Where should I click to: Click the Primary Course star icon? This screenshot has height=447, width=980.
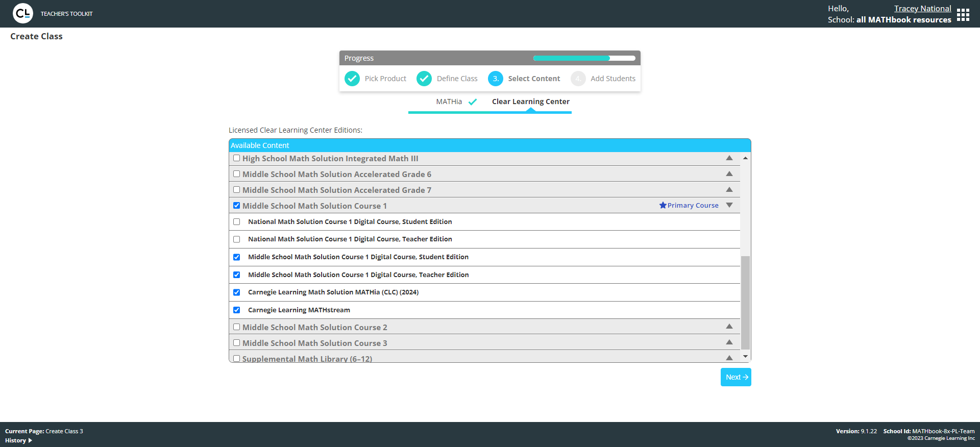[663, 205]
